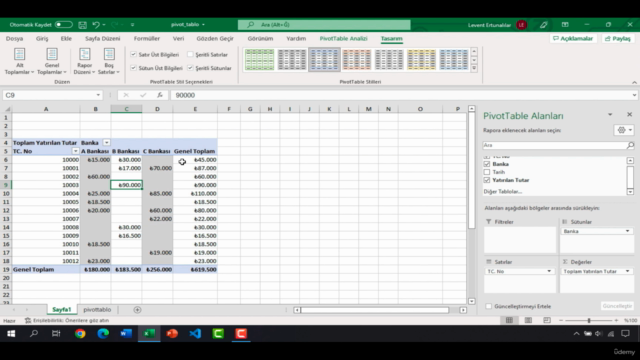Click the zoom slider in status bar
Screen dimensions: 640x360
point(589,321)
